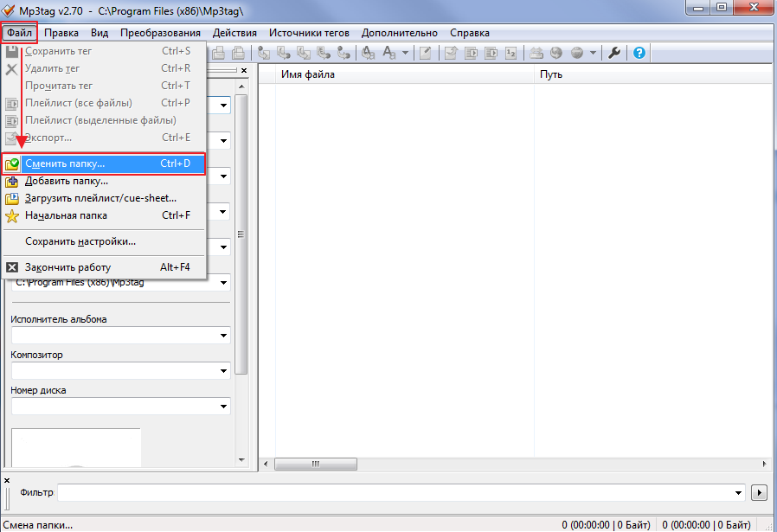Screen dimensions: 777x532
Task: Open the Правка menu
Action: point(61,33)
